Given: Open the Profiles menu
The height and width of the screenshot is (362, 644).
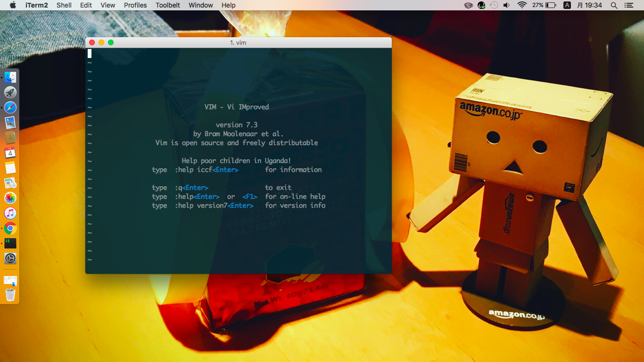Looking at the screenshot, I should coord(135,5).
